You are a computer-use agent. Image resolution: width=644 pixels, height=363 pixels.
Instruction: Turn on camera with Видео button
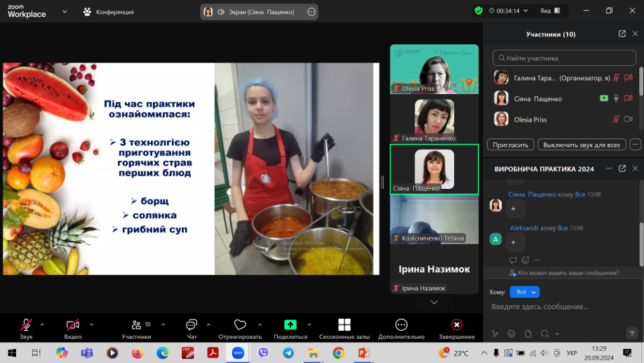coord(72,324)
